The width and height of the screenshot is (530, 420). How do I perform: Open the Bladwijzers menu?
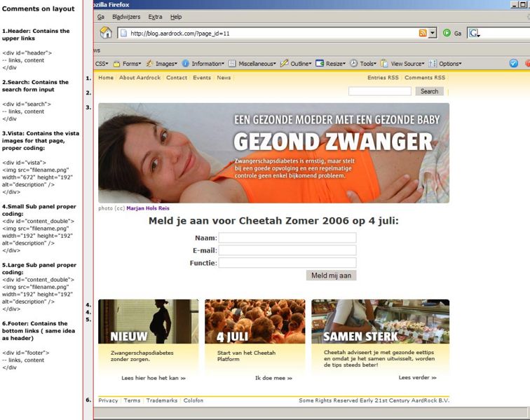click(126, 16)
